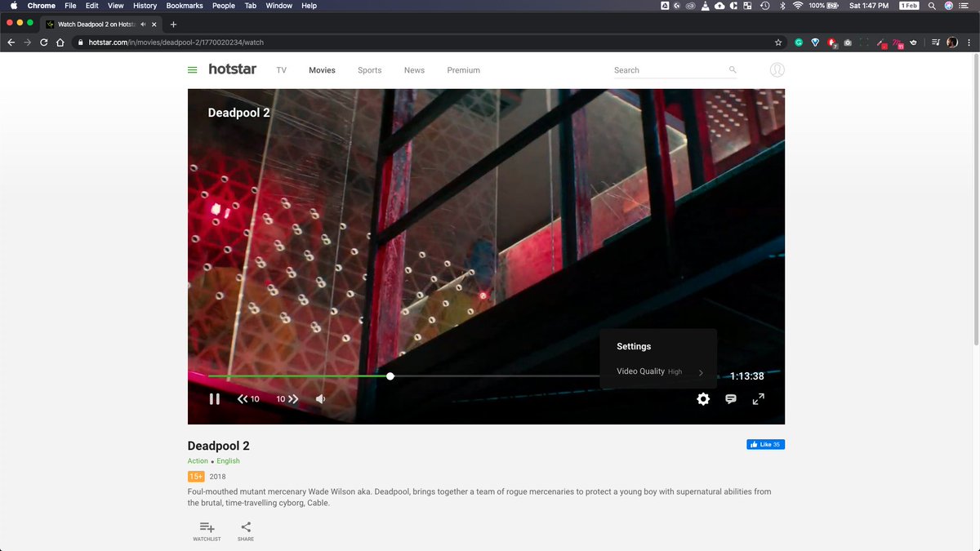
Task: Open the TV section
Action: [x=281, y=70]
